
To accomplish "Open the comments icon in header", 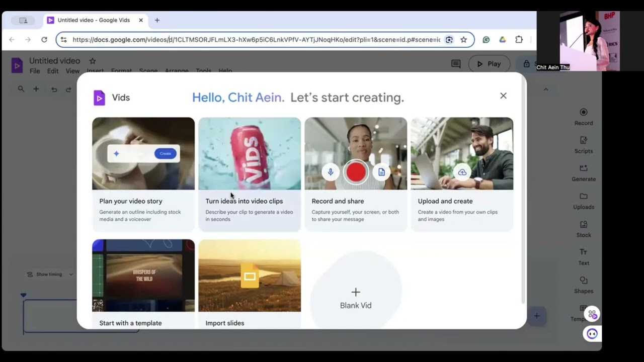I will tap(456, 64).
